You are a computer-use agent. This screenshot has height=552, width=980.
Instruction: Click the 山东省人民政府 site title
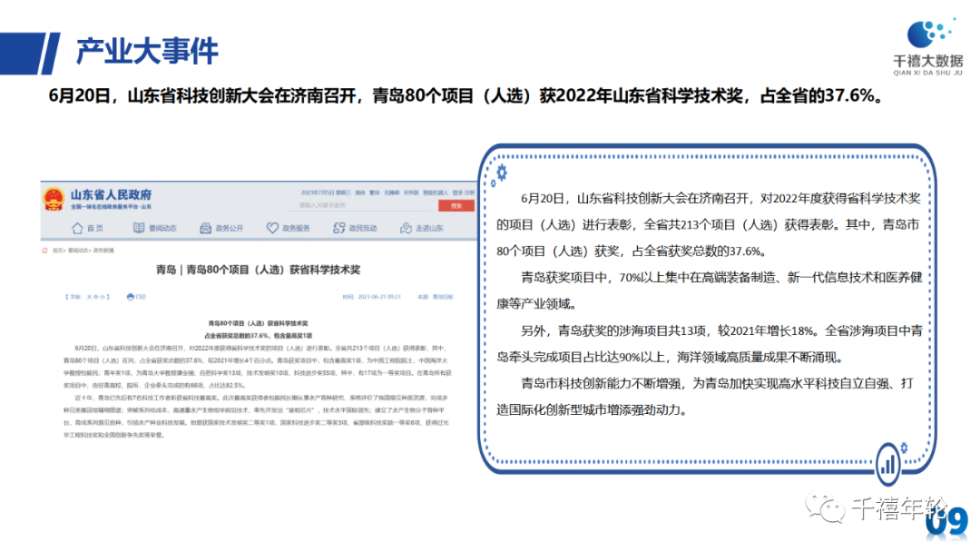point(111,194)
